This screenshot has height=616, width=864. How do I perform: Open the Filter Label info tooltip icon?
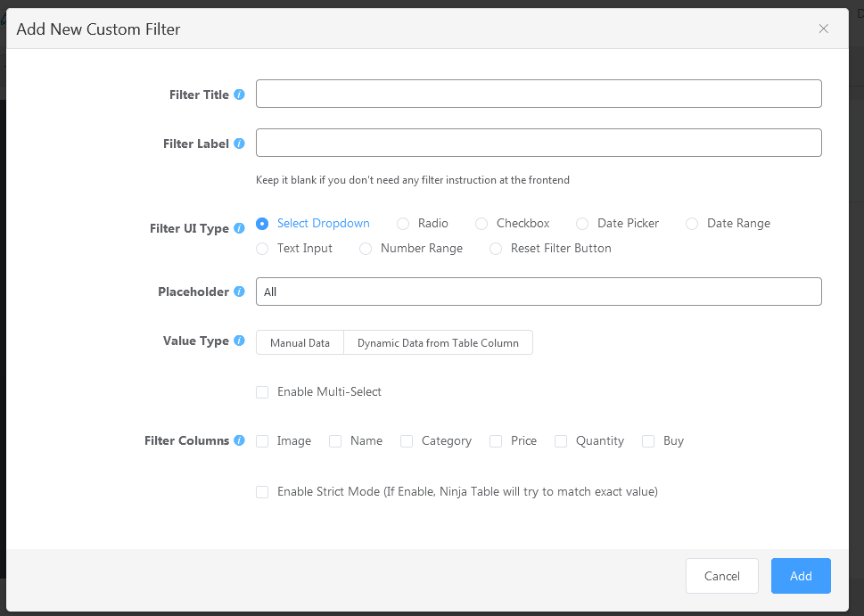pyautogui.click(x=239, y=143)
